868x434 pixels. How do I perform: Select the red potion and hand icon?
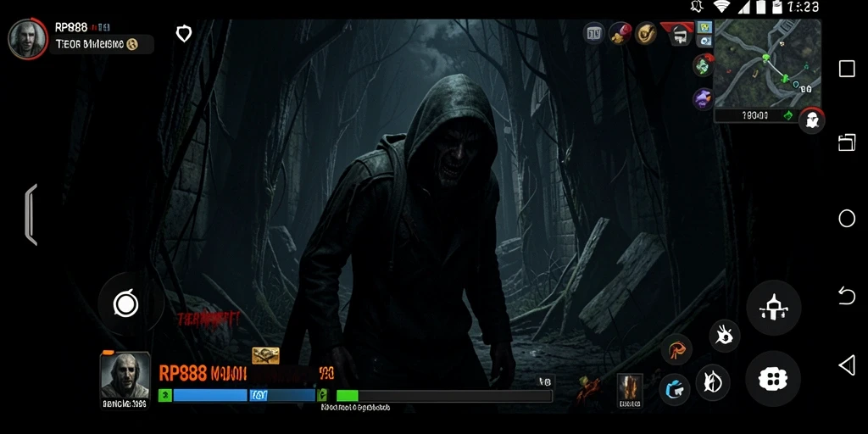pyautogui.click(x=620, y=33)
